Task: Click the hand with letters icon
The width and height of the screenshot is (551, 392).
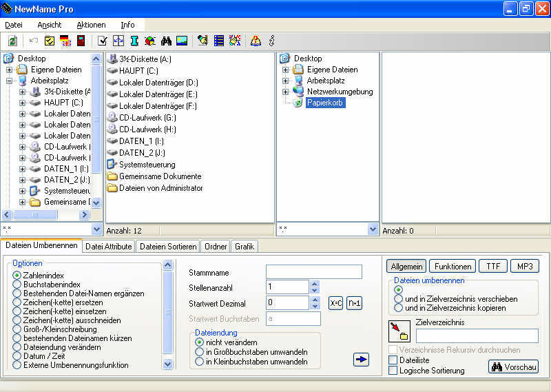Action: (x=235, y=41)
